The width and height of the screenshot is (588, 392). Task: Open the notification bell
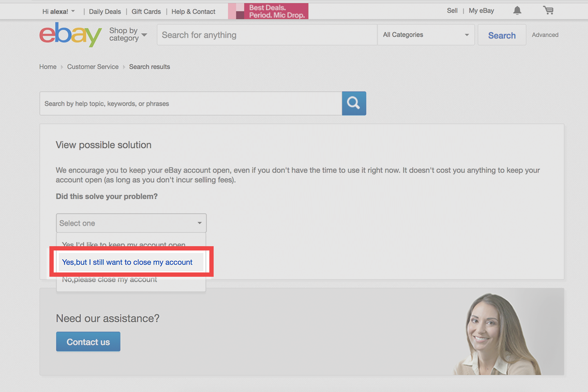tap(517, 11)
